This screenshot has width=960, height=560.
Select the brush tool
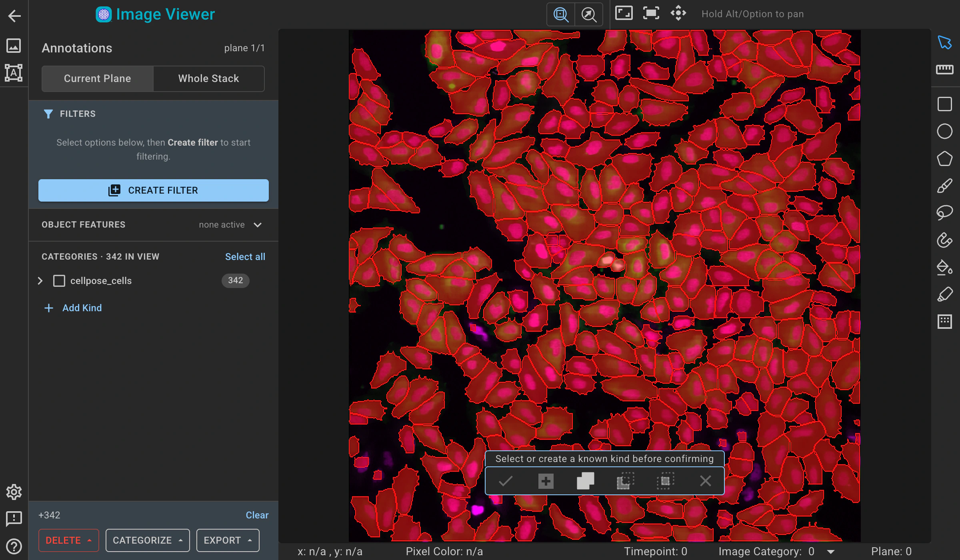pyautogui.click(x=945, y=186)
